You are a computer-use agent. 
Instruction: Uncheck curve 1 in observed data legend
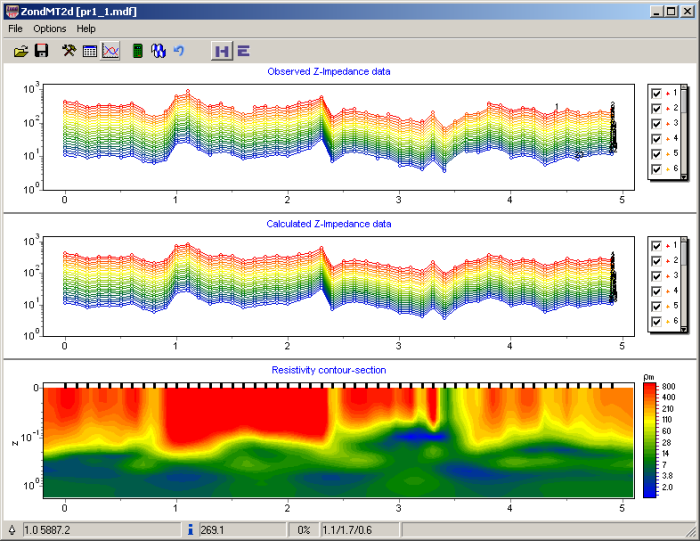[657, 93]
